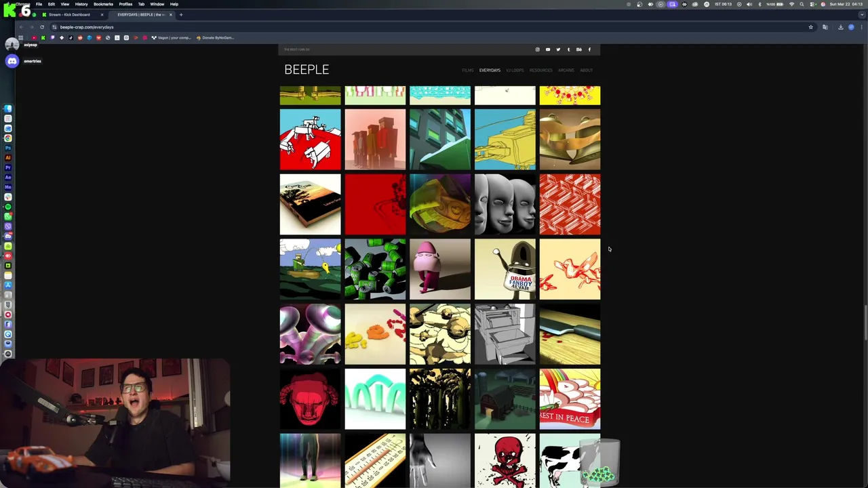Screen dimensions: 868x488
Task: Open Beeple's Behance icon
Action: point(578,49)
